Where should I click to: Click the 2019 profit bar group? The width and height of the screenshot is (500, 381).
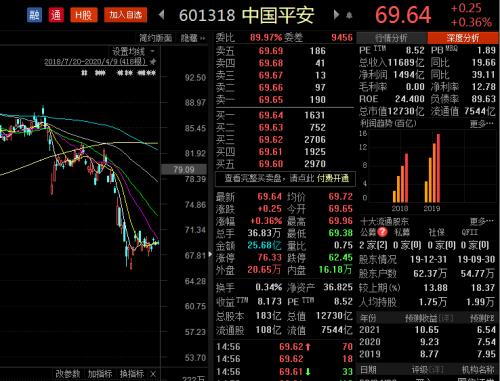click(432, 168)
